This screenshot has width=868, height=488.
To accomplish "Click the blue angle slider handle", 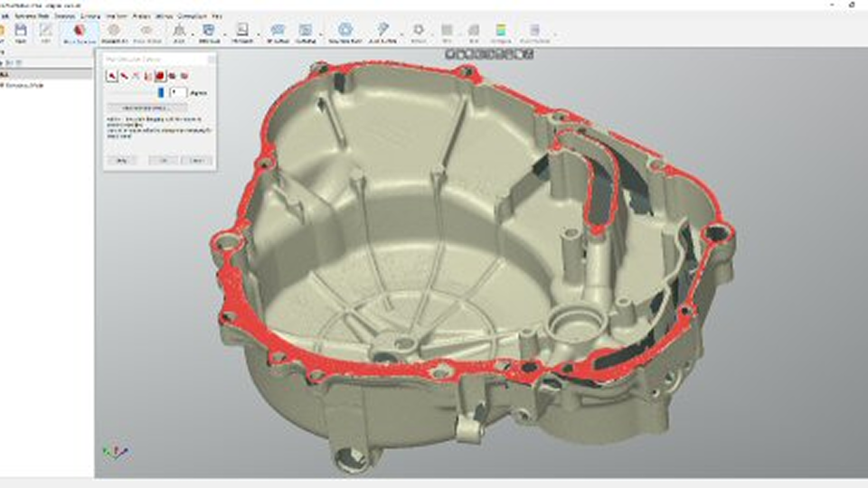I will [x=161, y=92].
